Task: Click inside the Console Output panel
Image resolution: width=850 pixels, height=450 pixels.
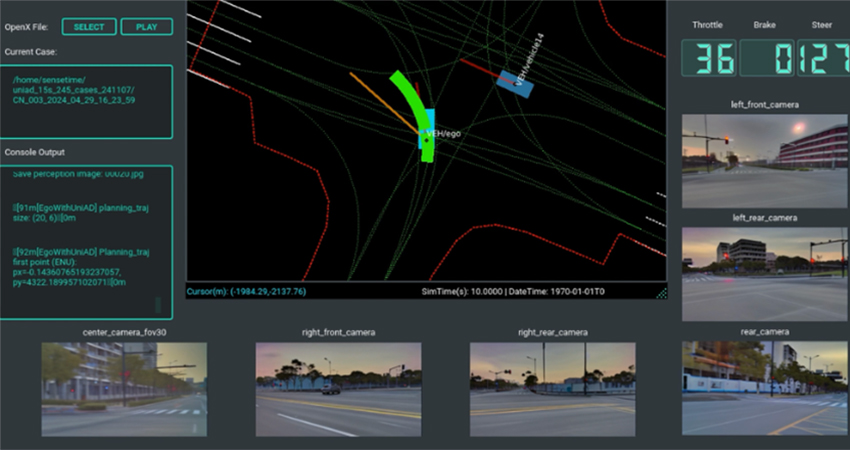Action: pyautogui.click(x=86, y=242)
